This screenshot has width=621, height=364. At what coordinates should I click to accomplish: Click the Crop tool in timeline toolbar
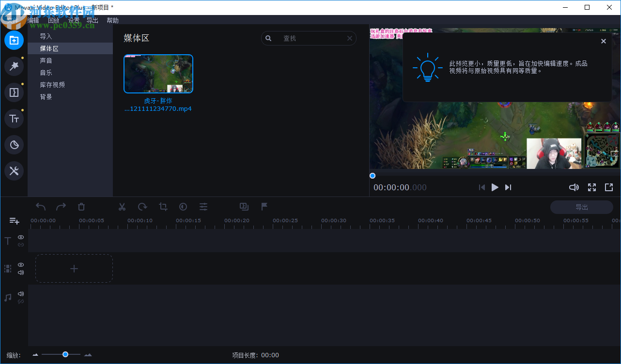[x=163, y=207]
